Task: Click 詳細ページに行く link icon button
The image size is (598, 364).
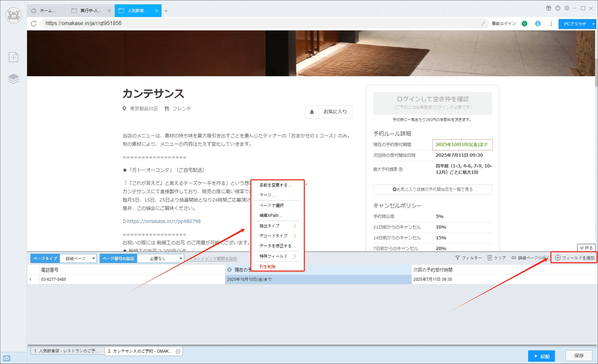Action: pyautogui.click(x=530, y=258)
